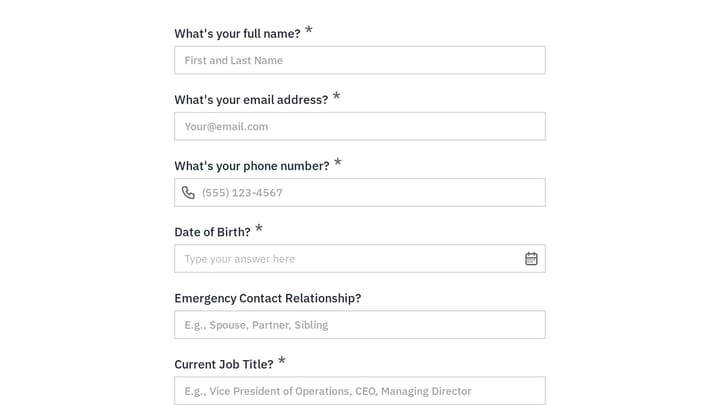Click the "What's your full name?" label
This screenshot has width=720, height=405.
(x=237, y=34)
